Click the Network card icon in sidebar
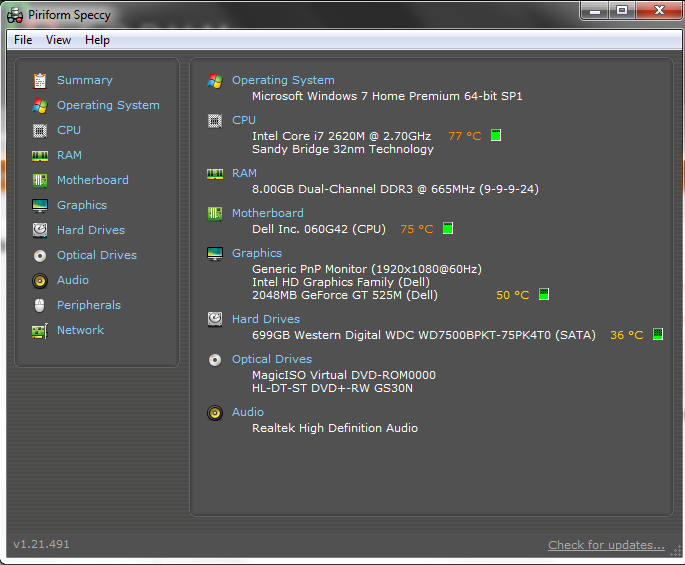This screenshot has height=565, width=685. [40, 331]
